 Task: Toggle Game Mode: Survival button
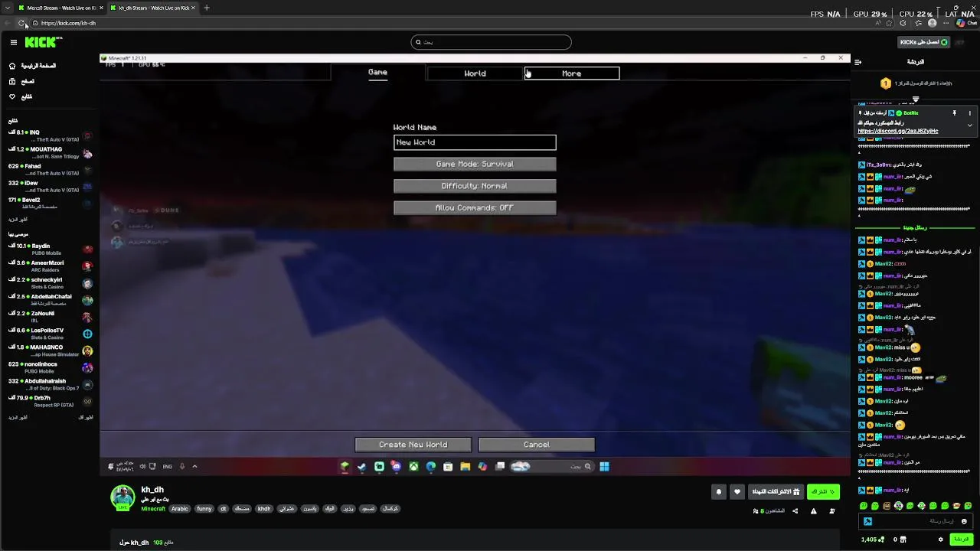475,164
